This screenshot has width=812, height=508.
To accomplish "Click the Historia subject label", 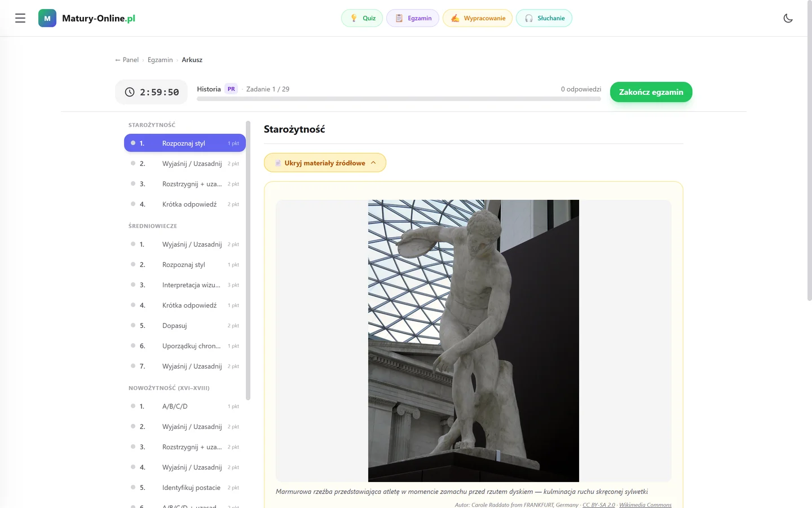I will click(x=209, y=89).
